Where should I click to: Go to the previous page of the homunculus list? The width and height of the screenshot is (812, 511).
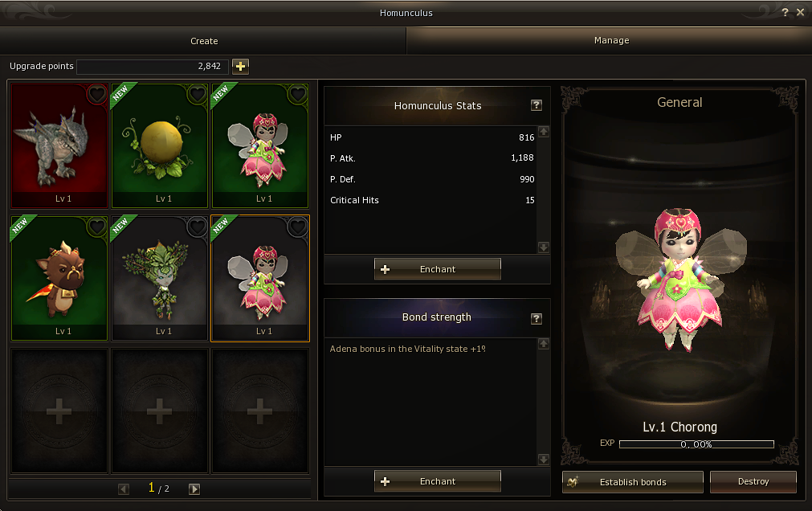point(123,489)
